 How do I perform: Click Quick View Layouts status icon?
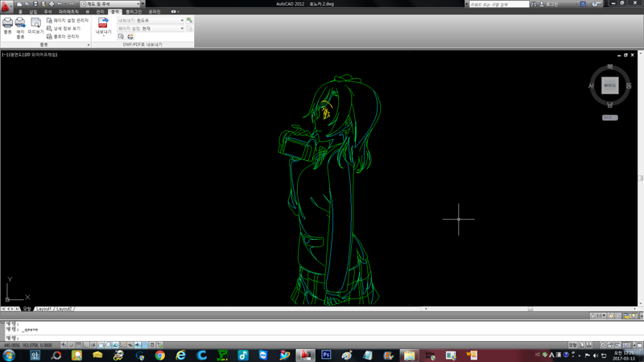581,345
